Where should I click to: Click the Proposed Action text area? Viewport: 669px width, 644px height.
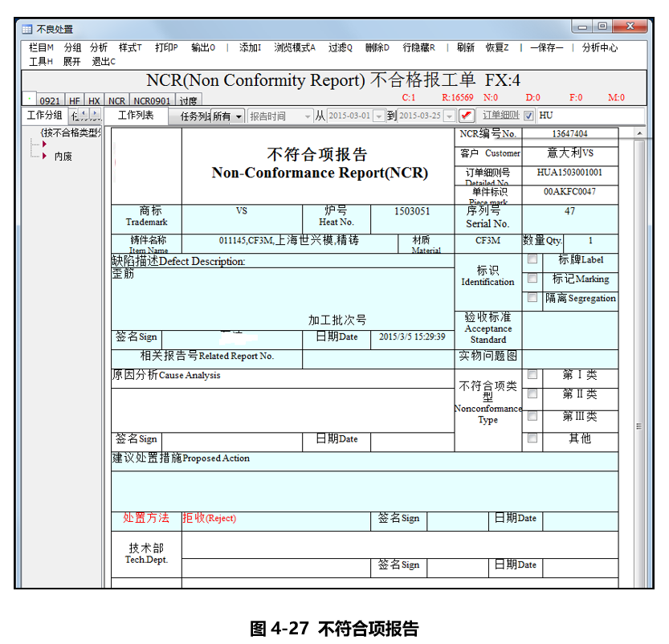point(365,491)
